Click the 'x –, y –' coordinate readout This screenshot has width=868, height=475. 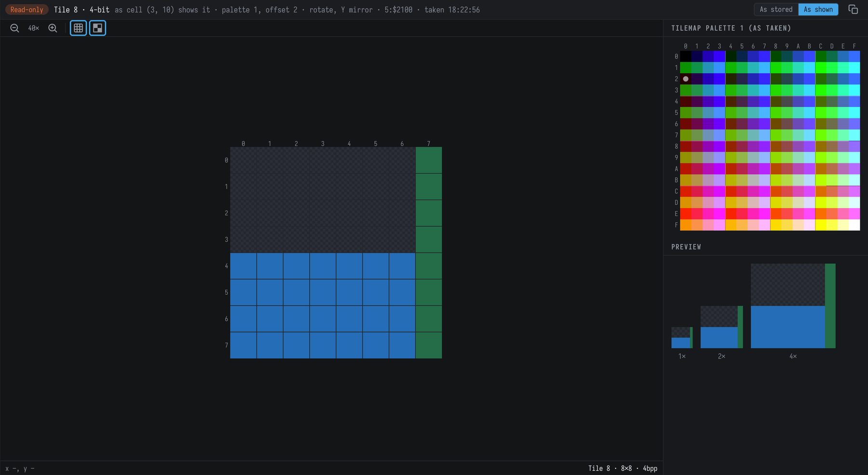(x=20, y=468)
